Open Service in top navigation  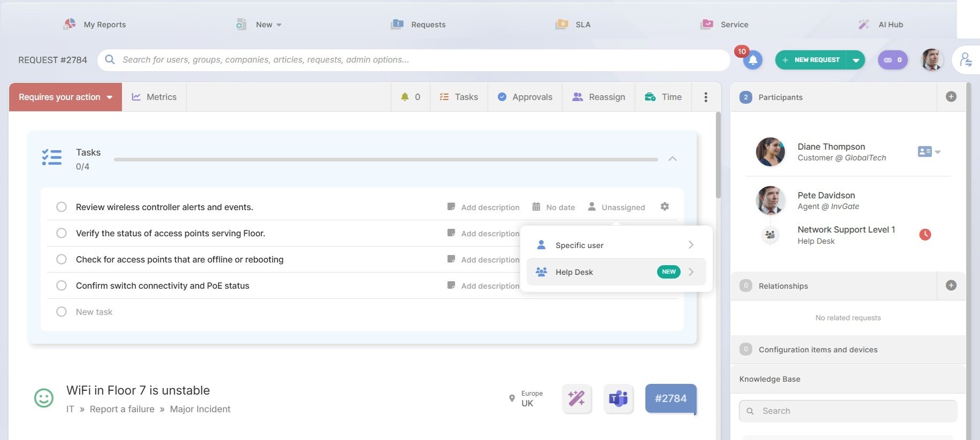pos(724,25)
